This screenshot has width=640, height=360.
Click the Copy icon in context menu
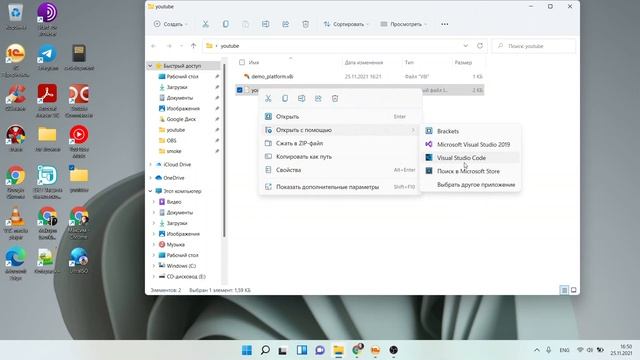[x=285, y=98]
